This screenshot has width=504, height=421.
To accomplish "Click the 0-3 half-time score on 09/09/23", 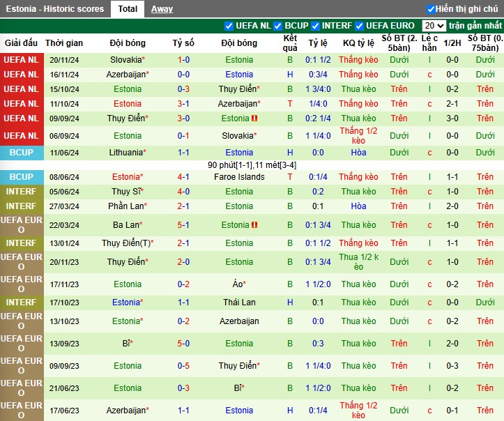I will pyautogui.click(x=452, y=366).
